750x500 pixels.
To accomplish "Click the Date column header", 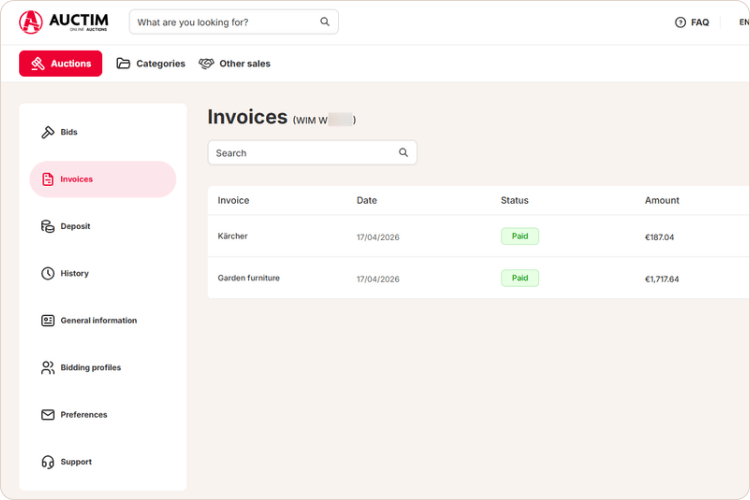I will pos(366,200).
